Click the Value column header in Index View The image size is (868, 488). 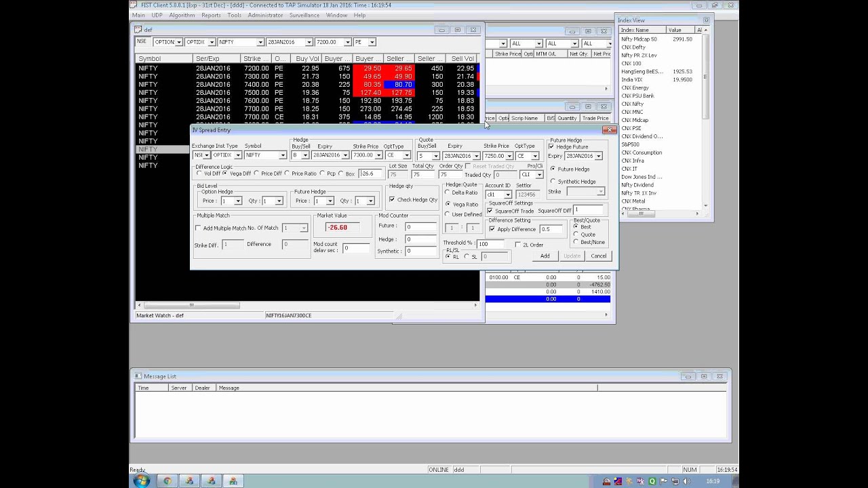[x=680, y=30]
